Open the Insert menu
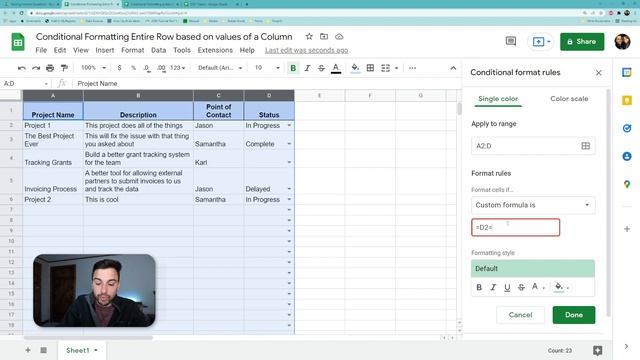Viewport: 640px width, 360px height. point(105,50)
